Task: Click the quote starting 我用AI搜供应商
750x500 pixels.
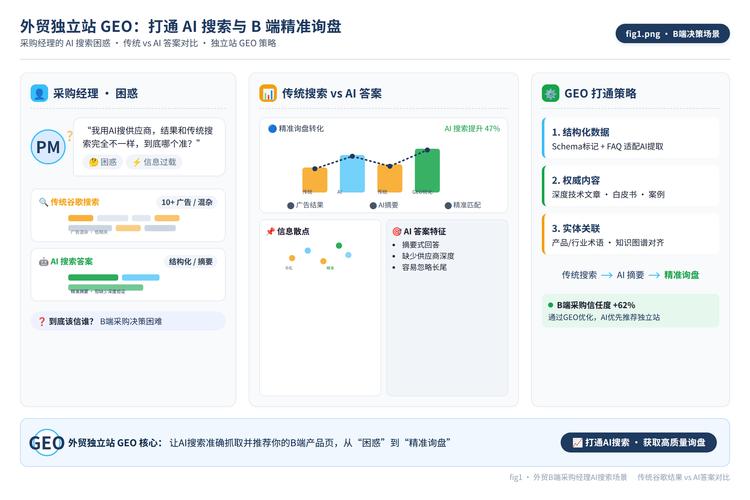Action: point(148,137)
